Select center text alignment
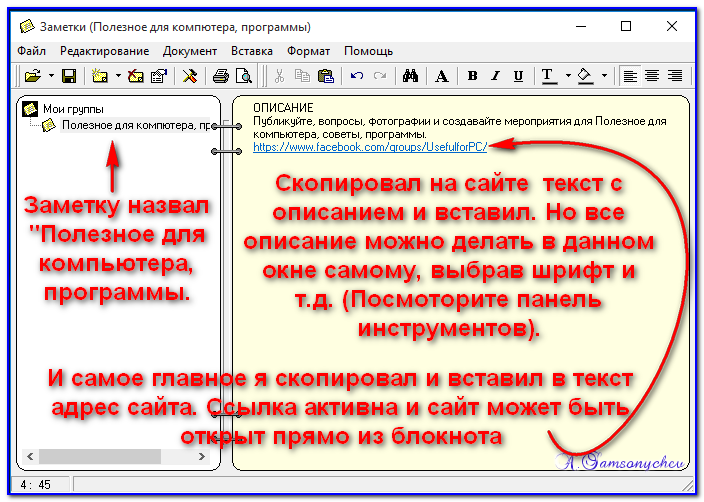The image size is (704, 502). pyautogui.click(x=652, y=76)
